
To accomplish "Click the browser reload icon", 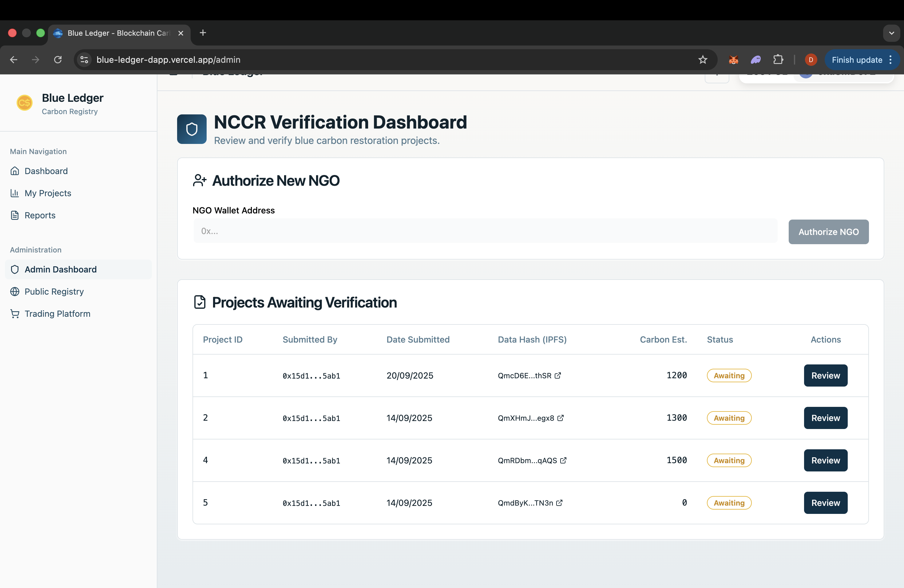I will pyautogui.click(x=58, y=60).
